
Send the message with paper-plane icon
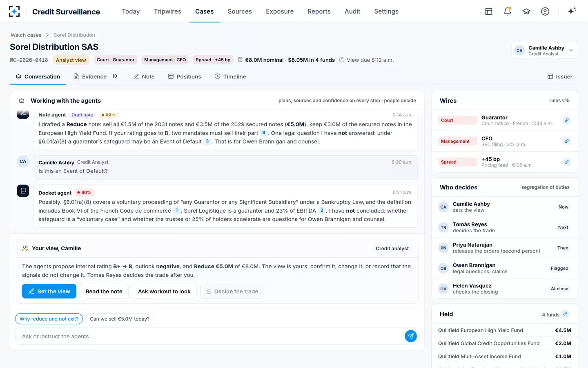411,336
